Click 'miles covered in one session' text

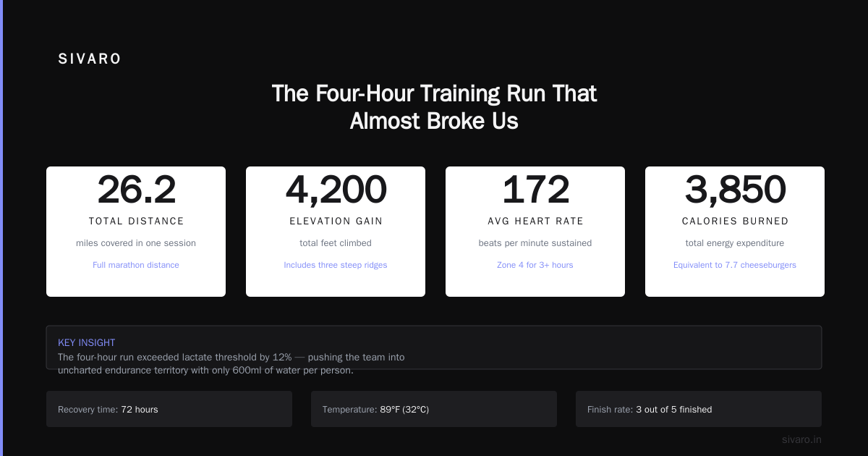(x=136, y=243)
